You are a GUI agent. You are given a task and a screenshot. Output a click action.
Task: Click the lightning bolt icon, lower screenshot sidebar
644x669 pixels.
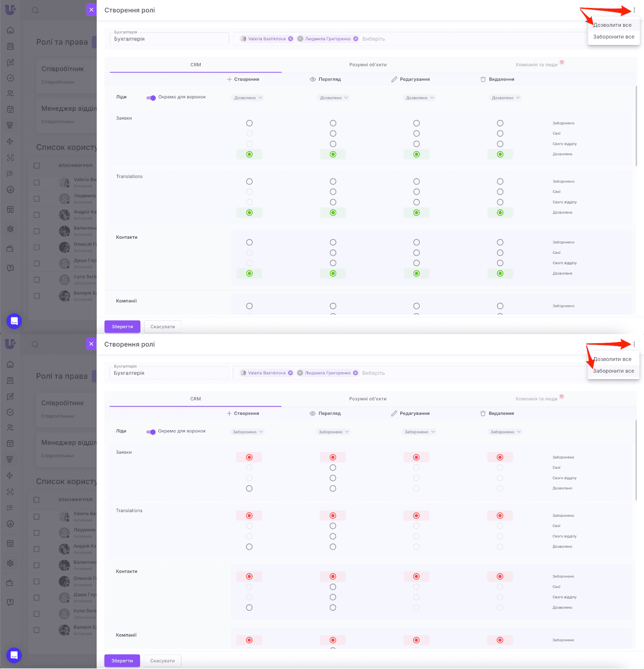point(10,475)
